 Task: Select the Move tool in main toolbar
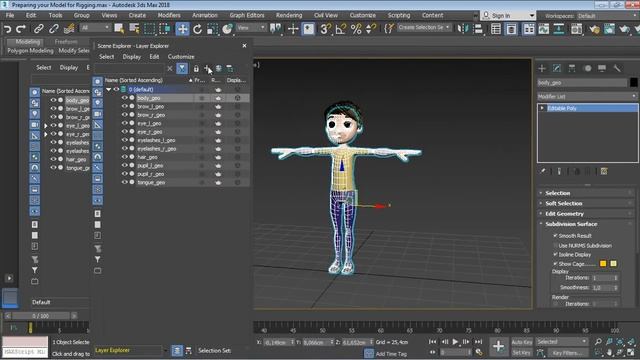coord(182,29)
